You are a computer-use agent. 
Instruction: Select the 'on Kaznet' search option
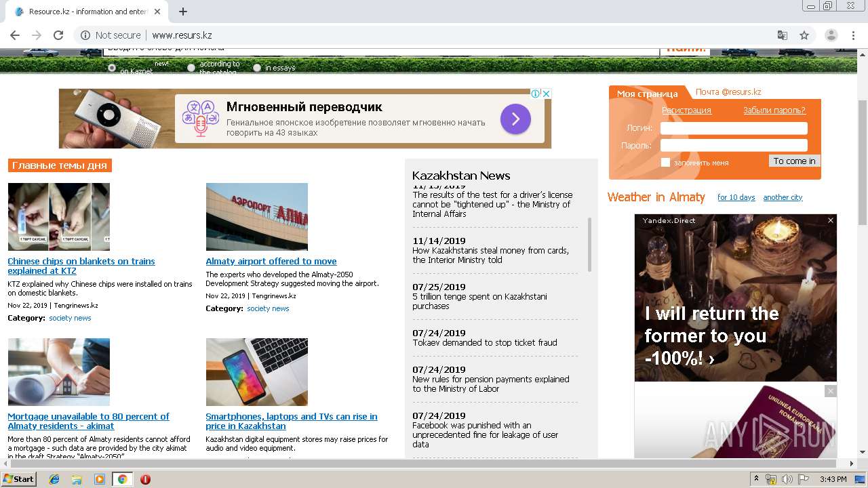coord(112,68)
